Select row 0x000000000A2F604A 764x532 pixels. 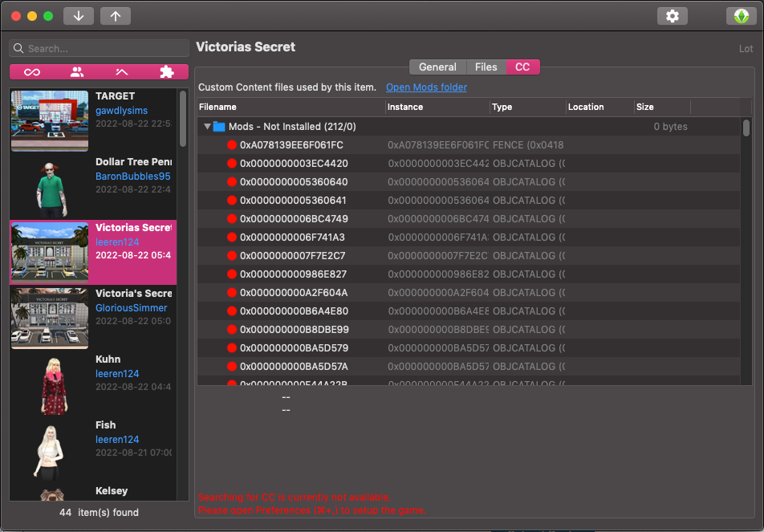coord(468,293)
